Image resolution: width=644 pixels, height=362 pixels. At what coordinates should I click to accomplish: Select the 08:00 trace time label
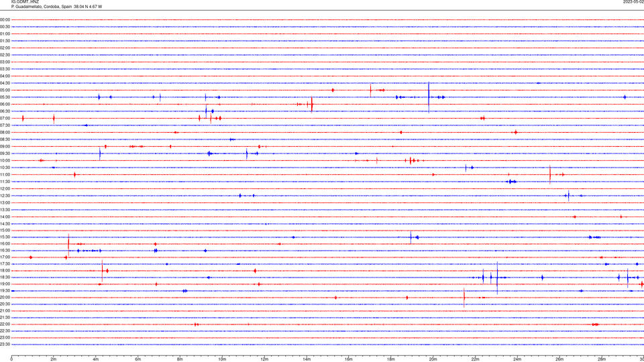(x=5, y=132)
